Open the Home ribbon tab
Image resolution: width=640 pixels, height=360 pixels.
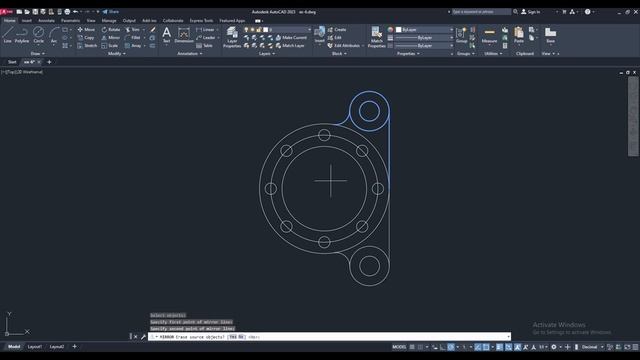coord(9,20)
